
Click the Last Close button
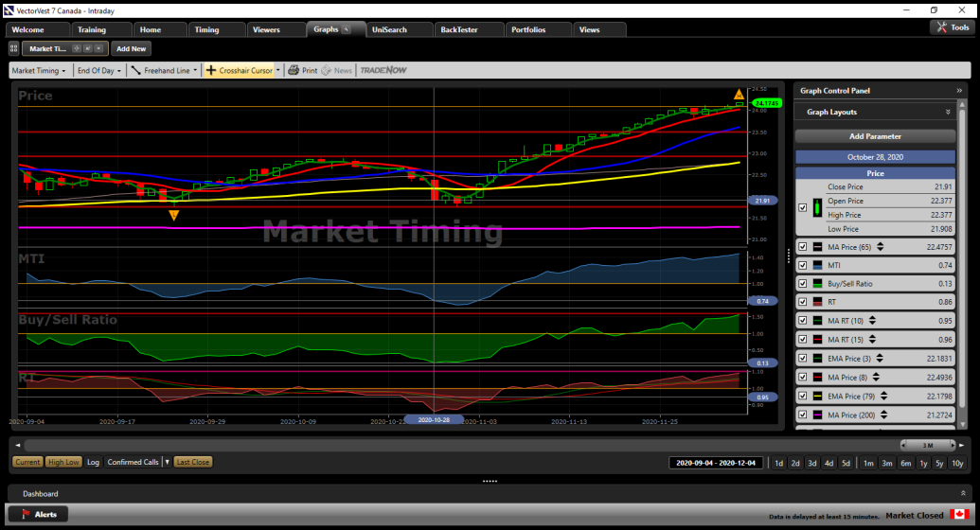tap(192, 462)
